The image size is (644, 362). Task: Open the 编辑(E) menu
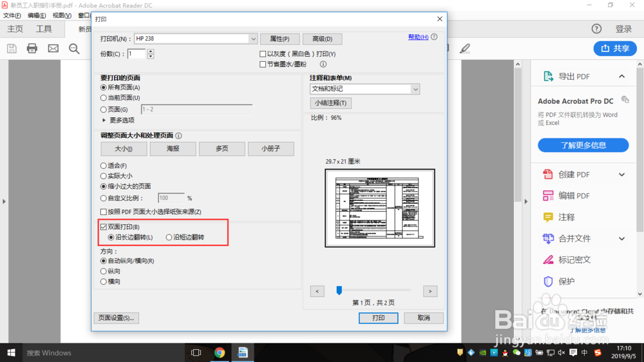[37, 15]
